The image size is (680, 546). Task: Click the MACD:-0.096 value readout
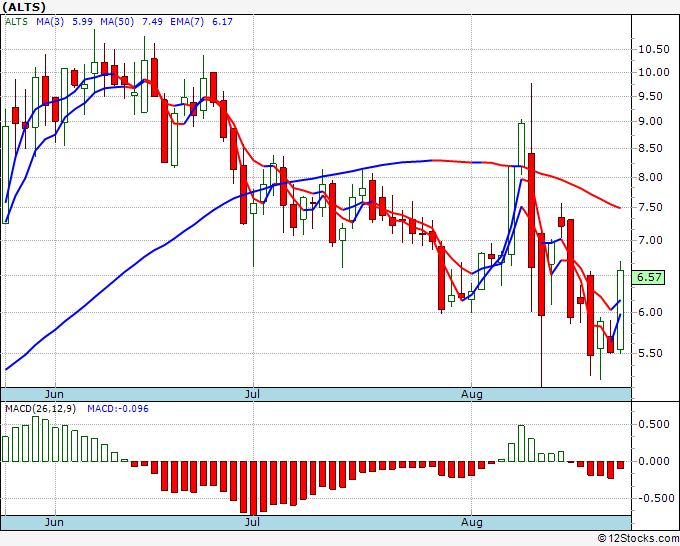point(118,409)
